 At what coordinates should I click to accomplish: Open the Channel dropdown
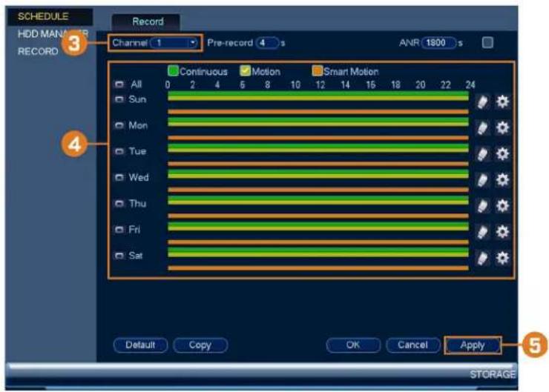click(174, 43)
